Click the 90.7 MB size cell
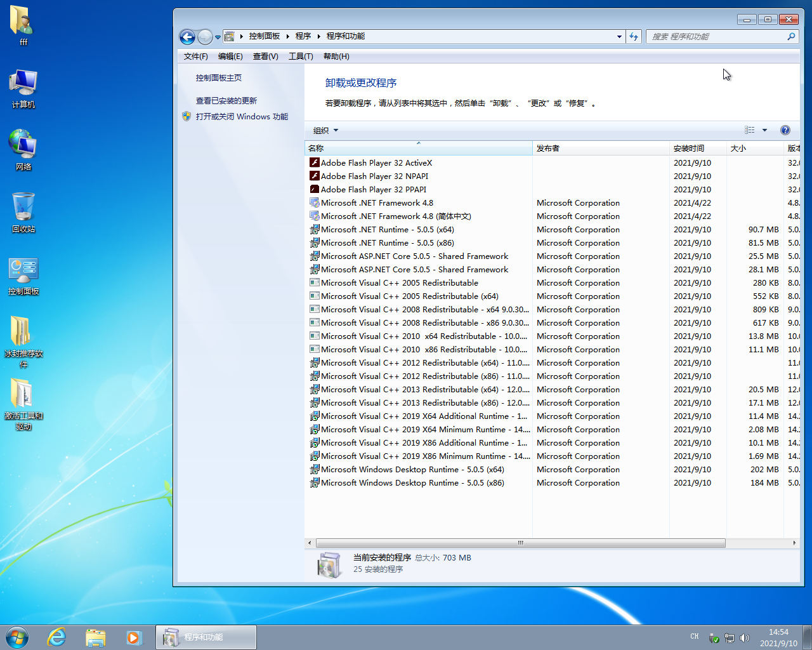 pyautogui.click(x=763, y=230)
